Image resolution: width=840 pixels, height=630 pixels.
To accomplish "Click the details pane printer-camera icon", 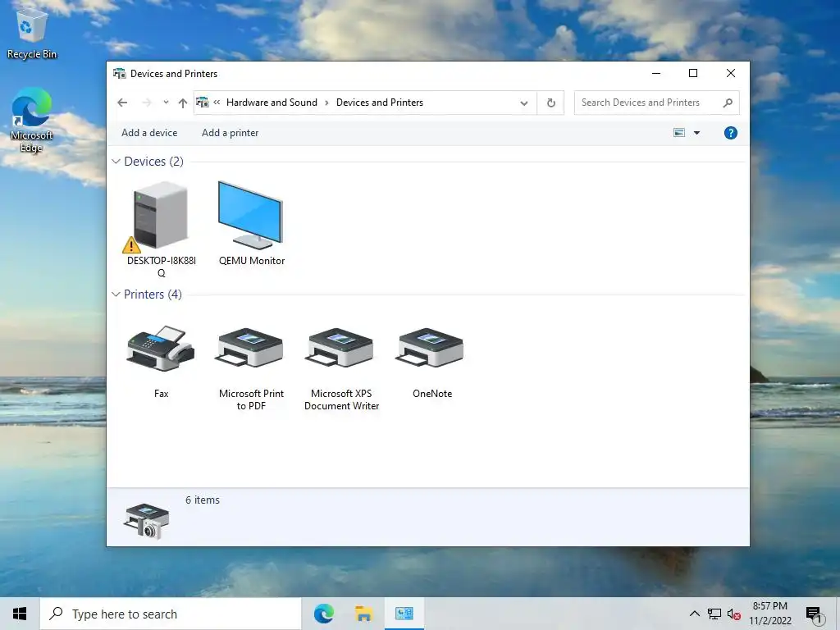I will pos(146,520).
